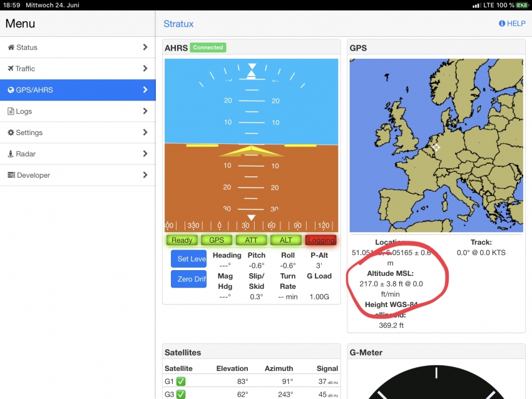
Task: Click the GPS/AHRS globe icon
Action: [11, 90]
